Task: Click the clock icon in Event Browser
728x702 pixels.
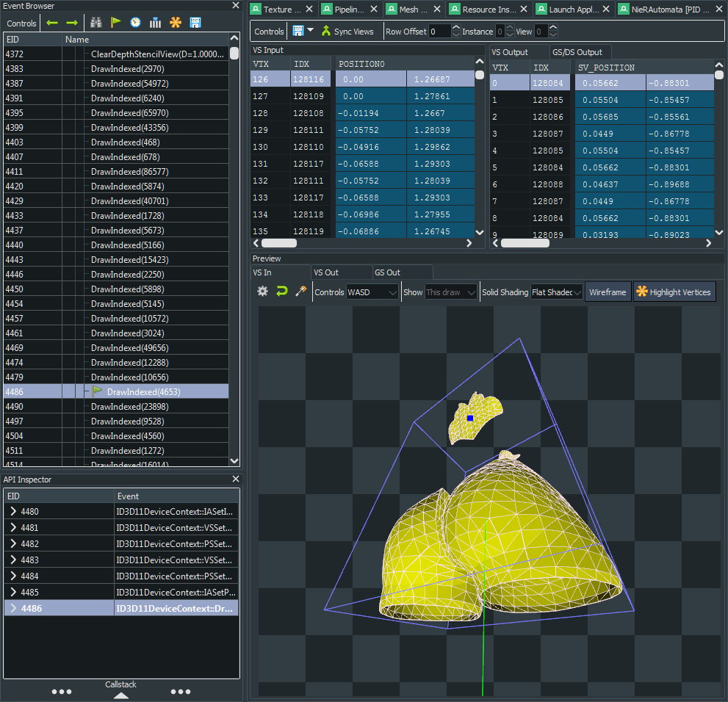Action: 135,23
